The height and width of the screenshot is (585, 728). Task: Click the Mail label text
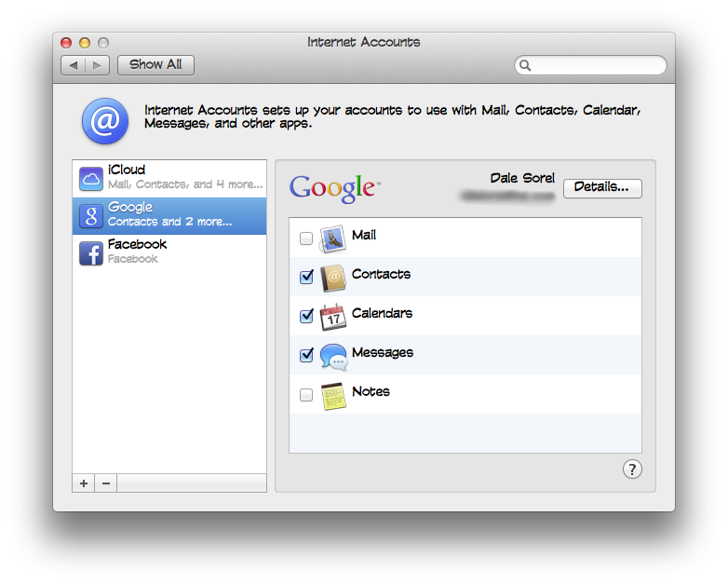364,235
